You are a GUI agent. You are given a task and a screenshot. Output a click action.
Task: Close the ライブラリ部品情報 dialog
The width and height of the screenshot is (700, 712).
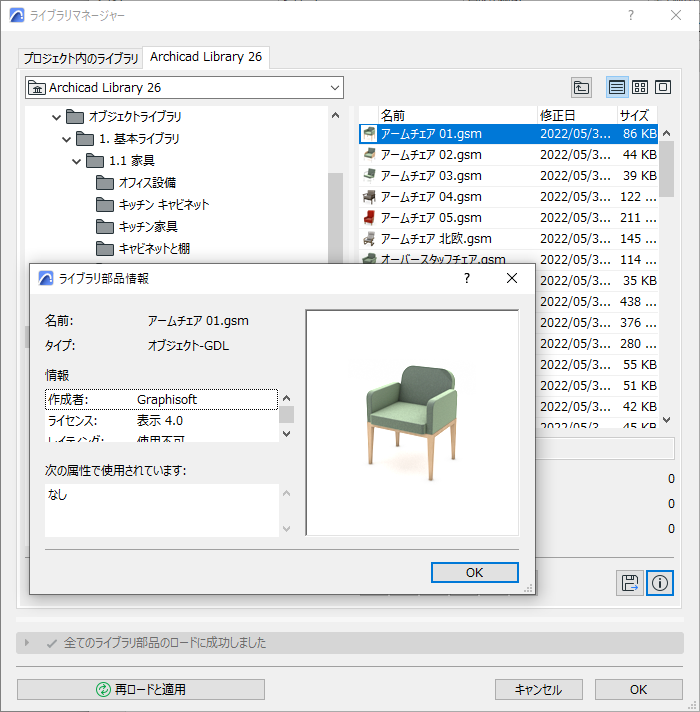(512, 278)
